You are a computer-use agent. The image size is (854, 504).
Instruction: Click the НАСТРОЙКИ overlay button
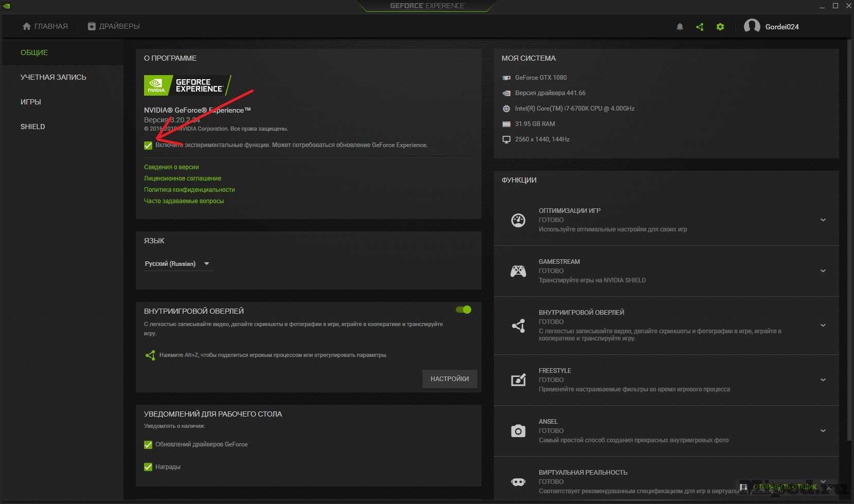coord(450,379)
